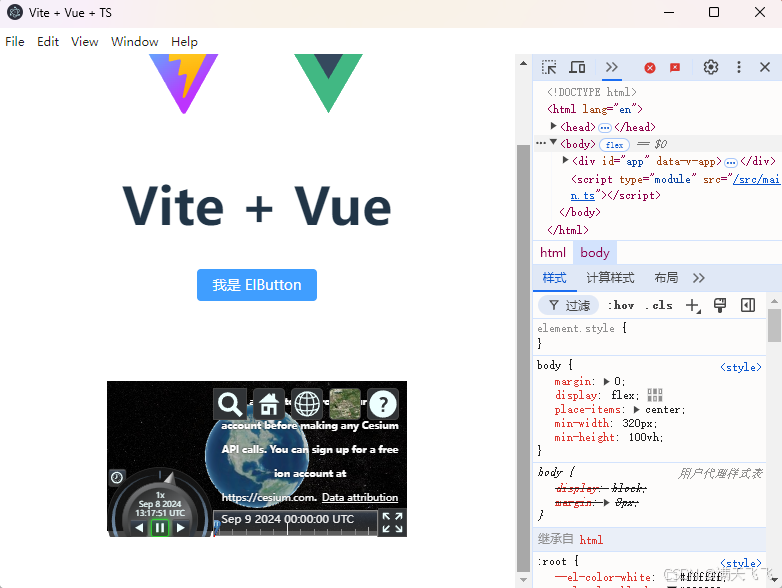The height and width of the screenshot is (588, 782).
Task: Open the File menu
Action: [x=14, y=41]
